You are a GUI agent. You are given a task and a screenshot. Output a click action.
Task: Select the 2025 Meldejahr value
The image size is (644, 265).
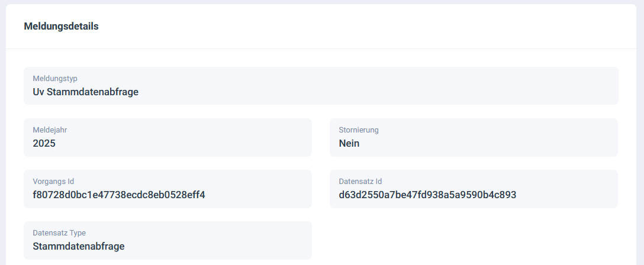point(44,143)
